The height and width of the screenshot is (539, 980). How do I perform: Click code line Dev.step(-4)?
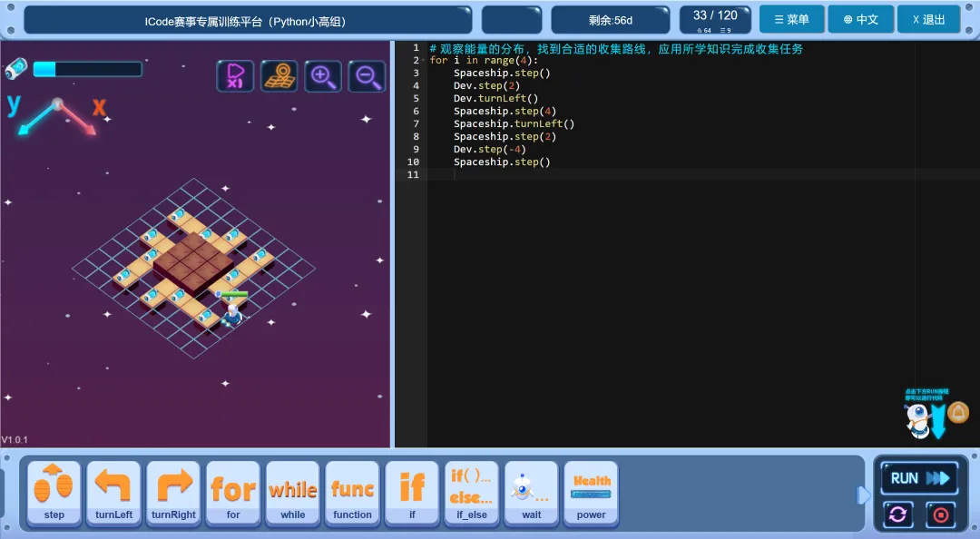click(490, 150)
